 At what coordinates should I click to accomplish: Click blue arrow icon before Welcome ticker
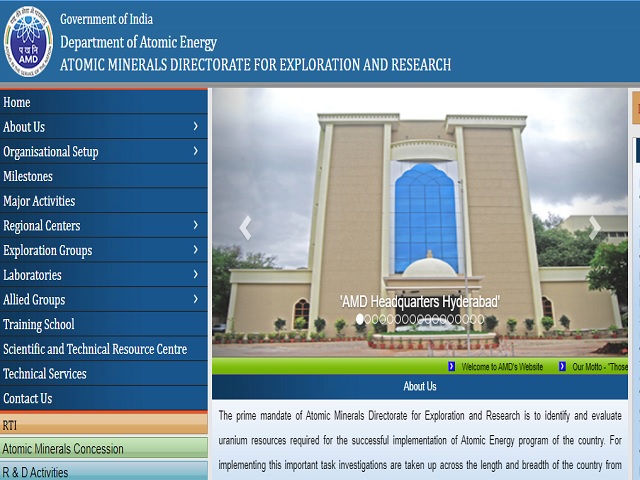[x=451, y=367]
